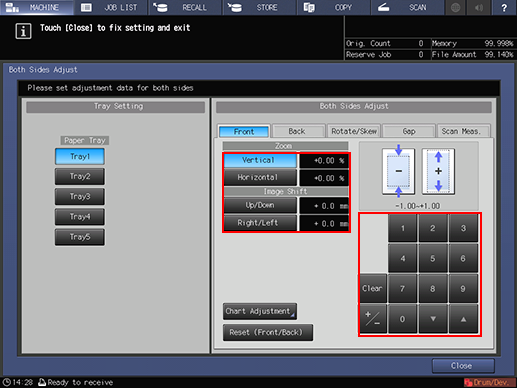Viewport: 517px width, 388px height.
Task: Switch to the Rotate/Skew tab
Action: pyautogui.click(x=354, y=131)
